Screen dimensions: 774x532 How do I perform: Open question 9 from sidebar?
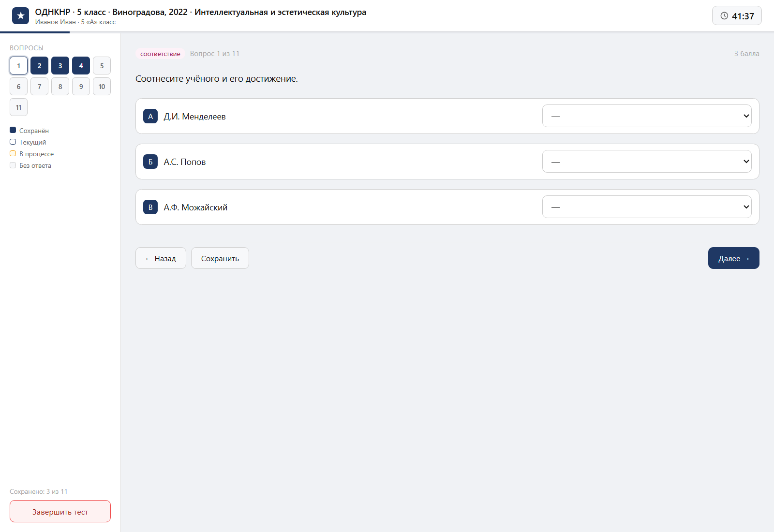point(81,87)
